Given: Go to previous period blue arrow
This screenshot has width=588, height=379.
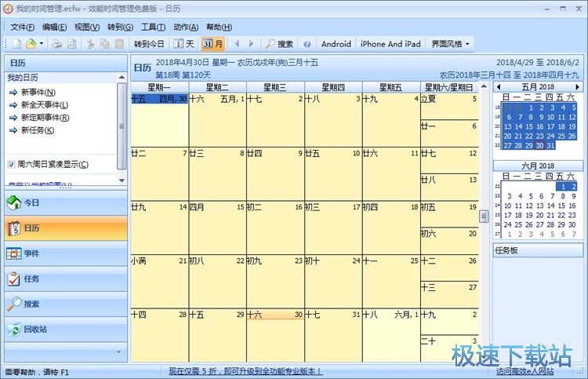Looking at the screenshot, I should click(x=237, y=44).
